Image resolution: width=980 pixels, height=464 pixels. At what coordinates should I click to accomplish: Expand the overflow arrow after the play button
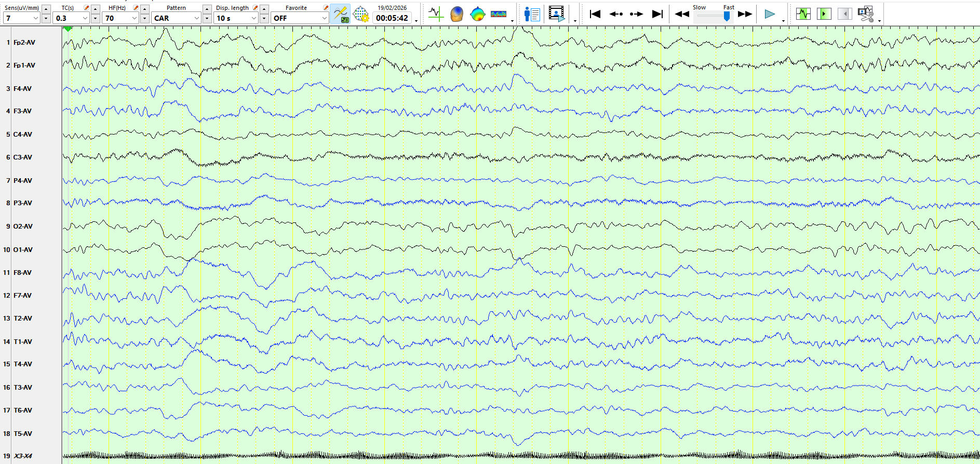coord(783,21)
